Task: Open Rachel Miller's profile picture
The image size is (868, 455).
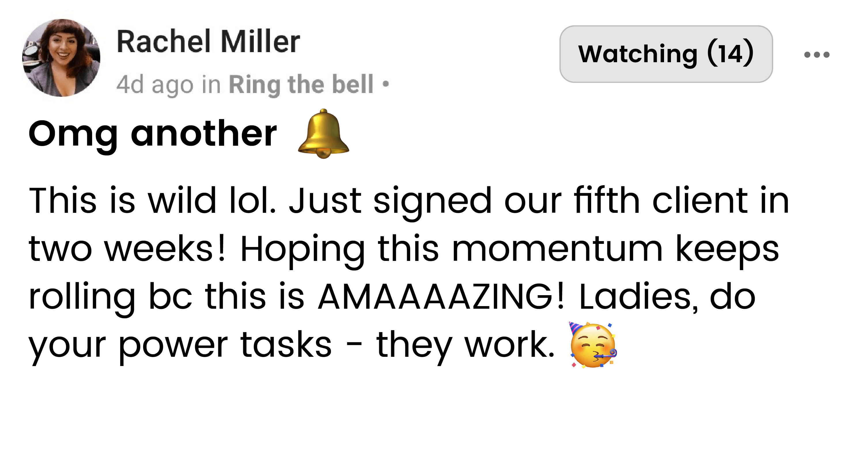Action: point(61,58)
